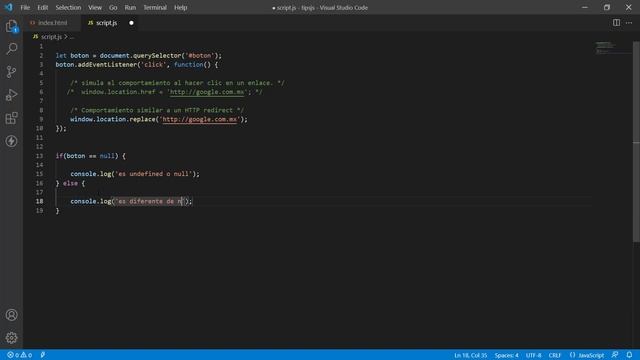Open the Extensions view icon
640x360 pixels.
tap(11, 118)
